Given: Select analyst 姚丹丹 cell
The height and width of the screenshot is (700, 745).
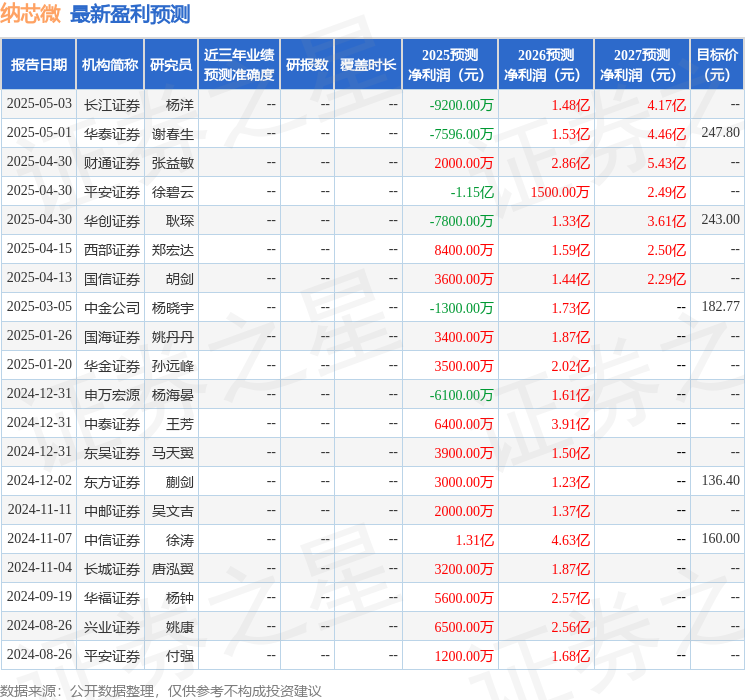Looking at the screenshot, I should [x=173, y=337].
